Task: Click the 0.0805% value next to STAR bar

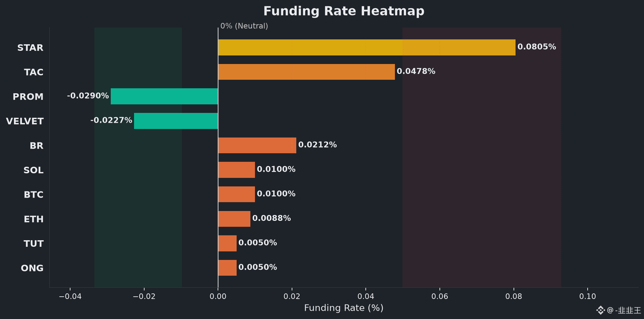Action: 537,47
